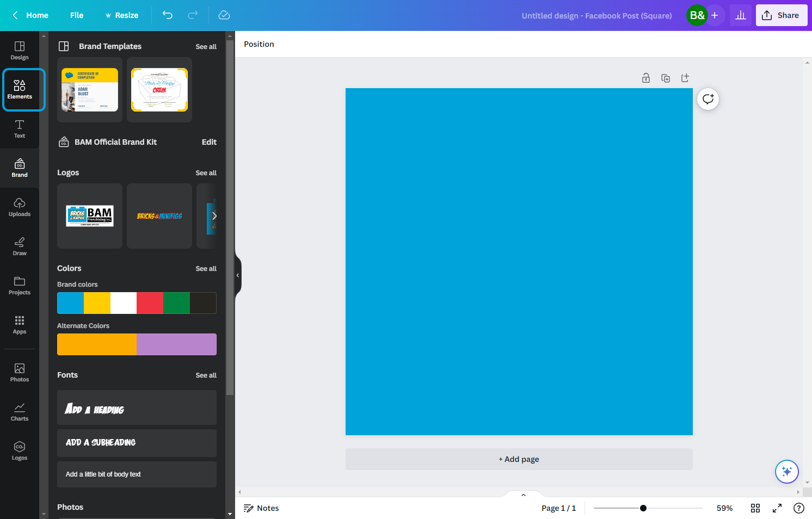Toggle the grid view icon
This screenshot has height=519, width=812.
coord(755,508)
